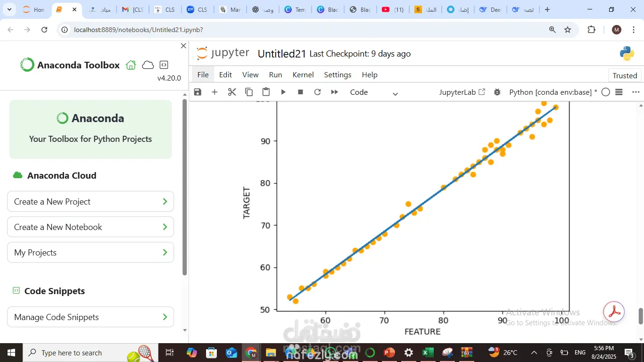The image size is (644, 362).
Task: Switch to the first Hom tab
Action: [x=33, y=9]
